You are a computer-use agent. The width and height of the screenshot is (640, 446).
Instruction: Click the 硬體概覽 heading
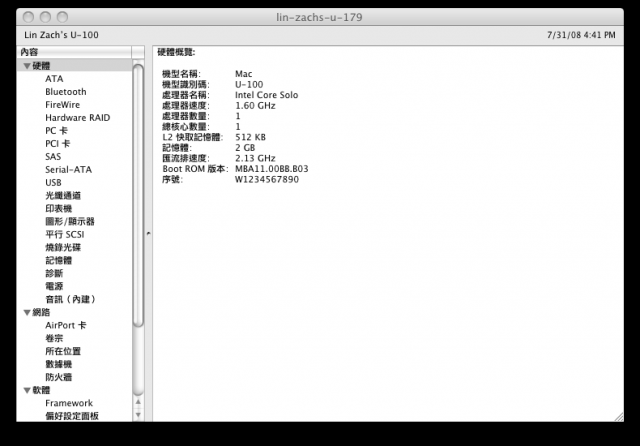(x=176, y=52)
